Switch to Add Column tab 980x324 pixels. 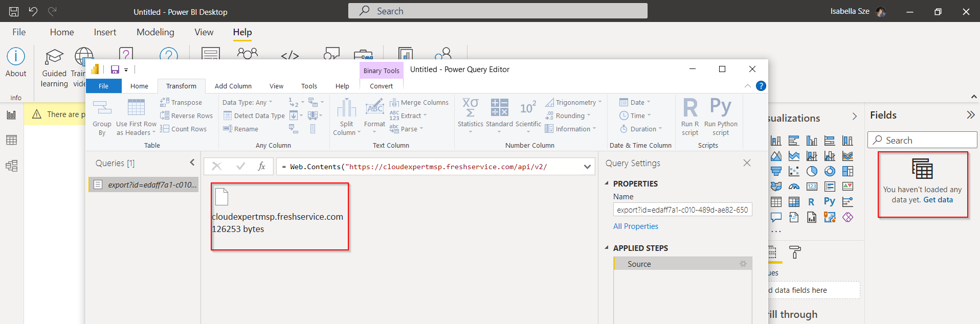(x=233, y=86)
